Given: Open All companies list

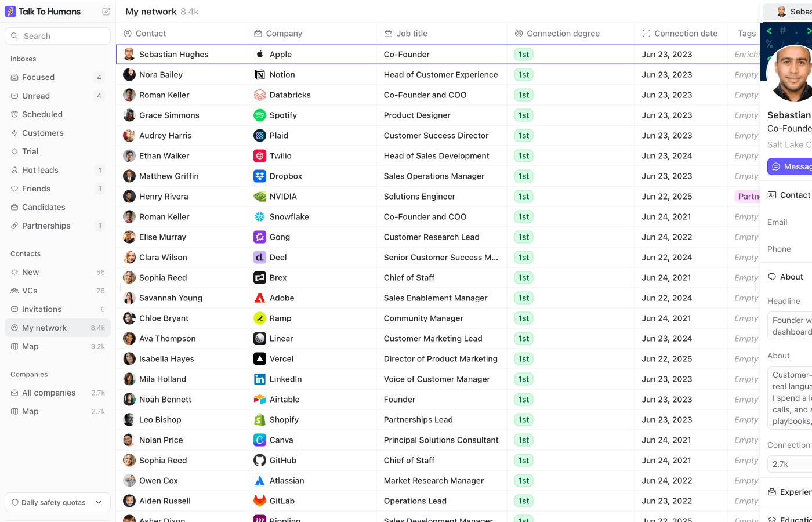Looking at the screenshot, I should 57,393.
